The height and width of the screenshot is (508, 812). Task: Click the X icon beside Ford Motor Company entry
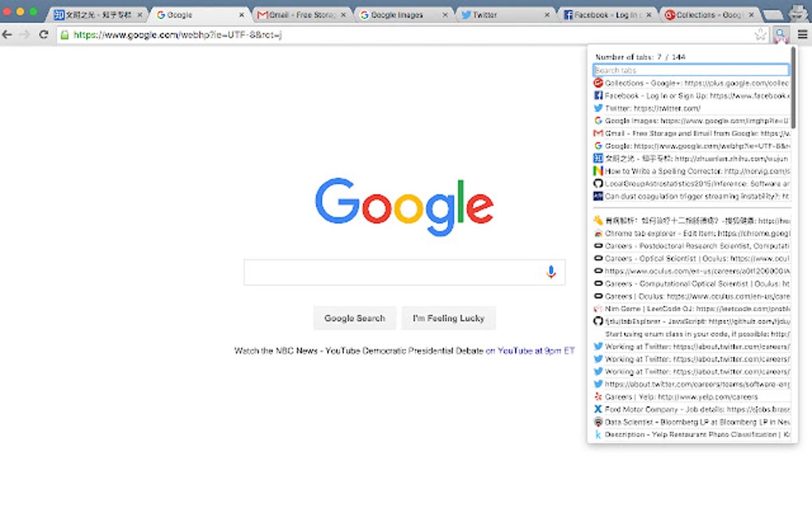pyautogui.click(x=599, y=408)
